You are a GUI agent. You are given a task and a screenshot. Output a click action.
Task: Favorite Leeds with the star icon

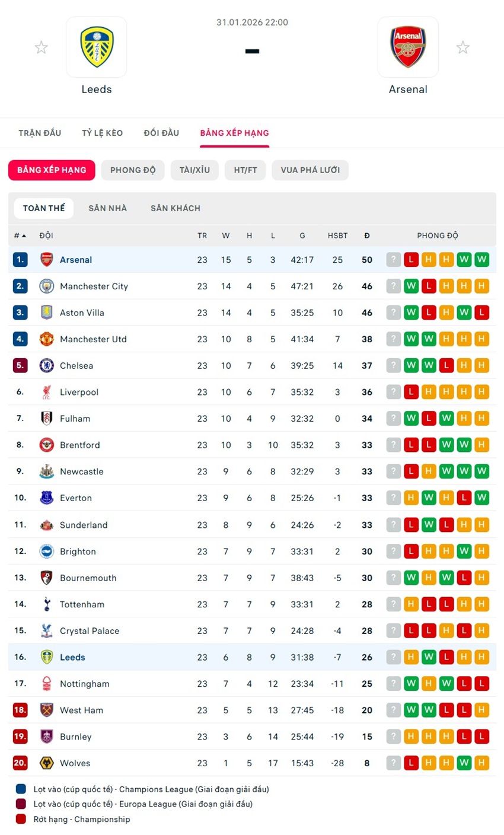[41, 47]
